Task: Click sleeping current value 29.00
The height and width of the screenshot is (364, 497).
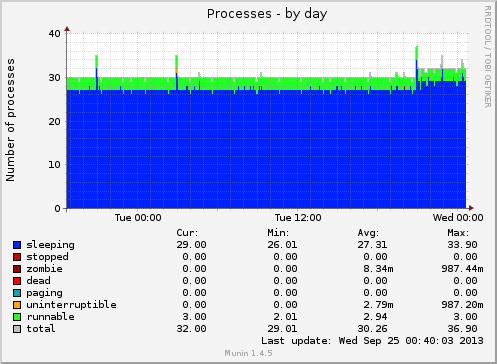Action: [192, 245]
